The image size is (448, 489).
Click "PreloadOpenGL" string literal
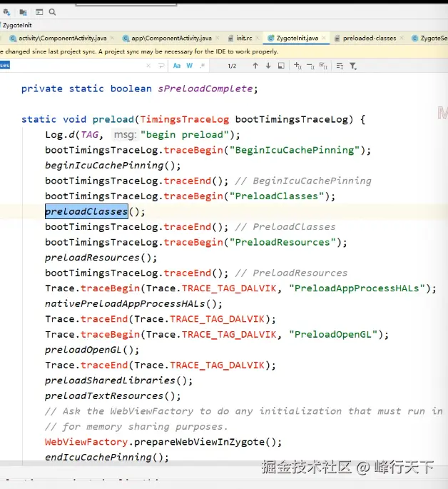click(x=333, y=334)
